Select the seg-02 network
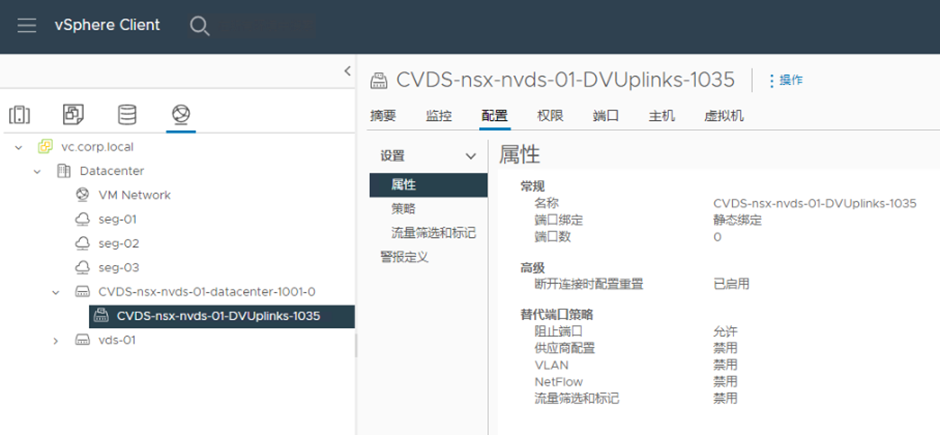This screenshot has height=435, width=940. (119, 244)
